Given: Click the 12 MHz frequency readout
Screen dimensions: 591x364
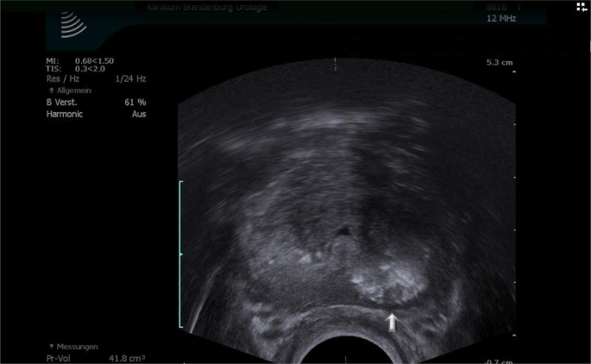Looking at the screenshot, I should coord(501,18).
